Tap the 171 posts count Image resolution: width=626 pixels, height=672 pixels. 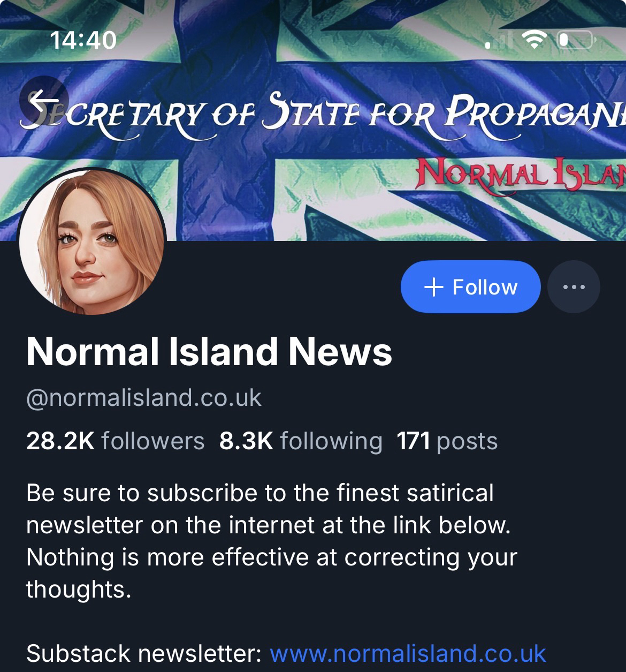[447, 441]
